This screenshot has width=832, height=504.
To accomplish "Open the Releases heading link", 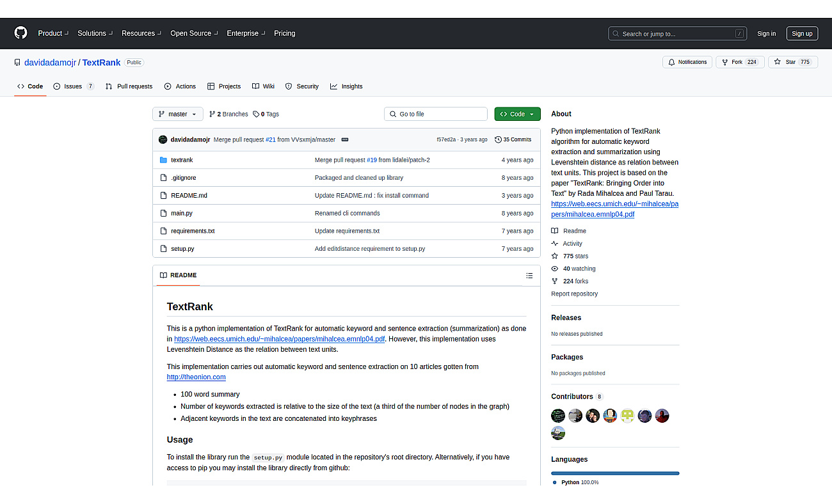I will [566, 318].
